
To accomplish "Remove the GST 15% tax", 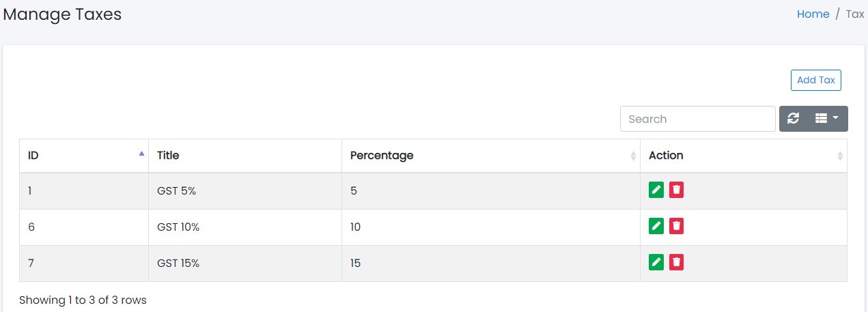I will click(x=676, y=262).
